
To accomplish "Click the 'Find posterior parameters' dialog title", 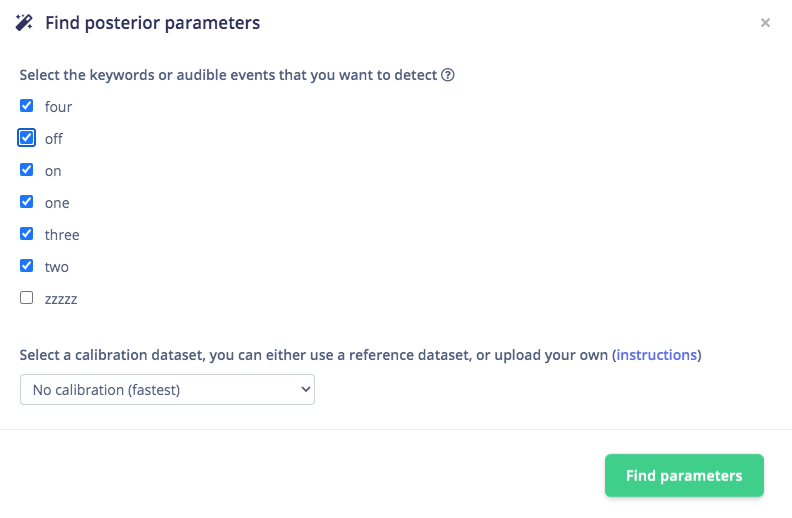I will point(152,23).
